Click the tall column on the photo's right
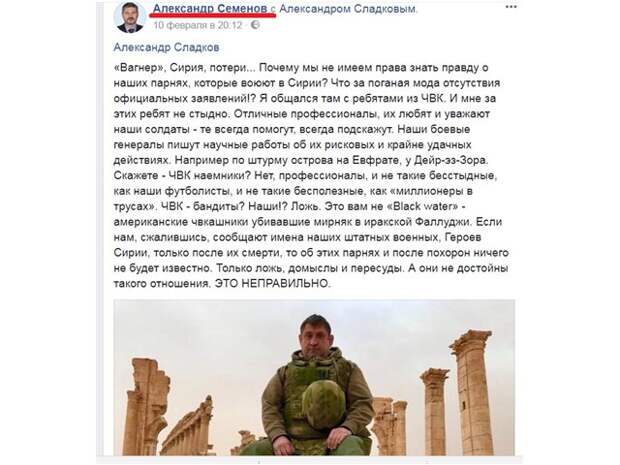 tap(473, 393)
